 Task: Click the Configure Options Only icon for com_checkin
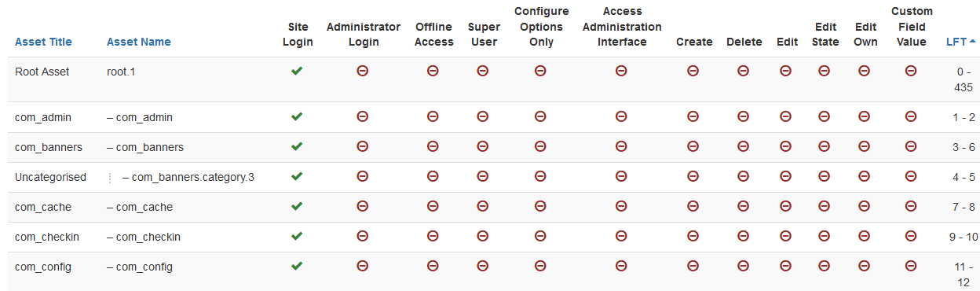(x=540, y=236)
